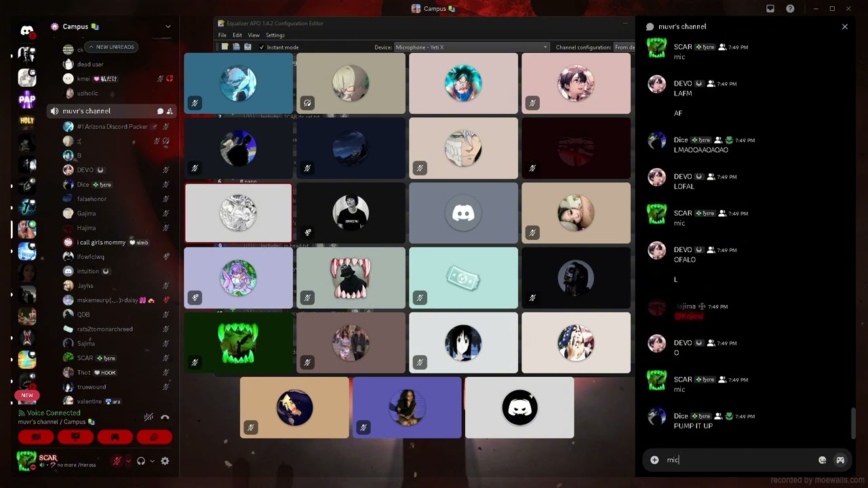Viewport: 868px width, 488px height.
Task: Save file in Equalizer APO toolbar
Action: click(237, 47)
